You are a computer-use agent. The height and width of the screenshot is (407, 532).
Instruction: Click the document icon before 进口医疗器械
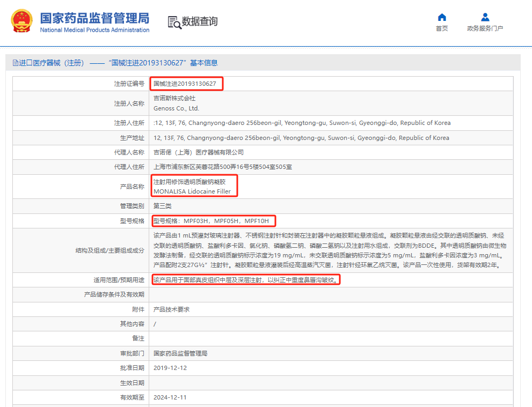[15, 63]
